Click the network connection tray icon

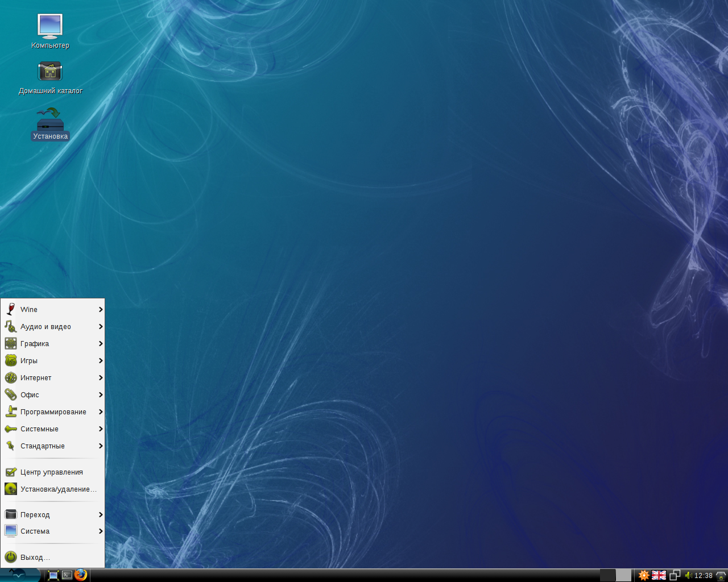(x=675, y=575)
